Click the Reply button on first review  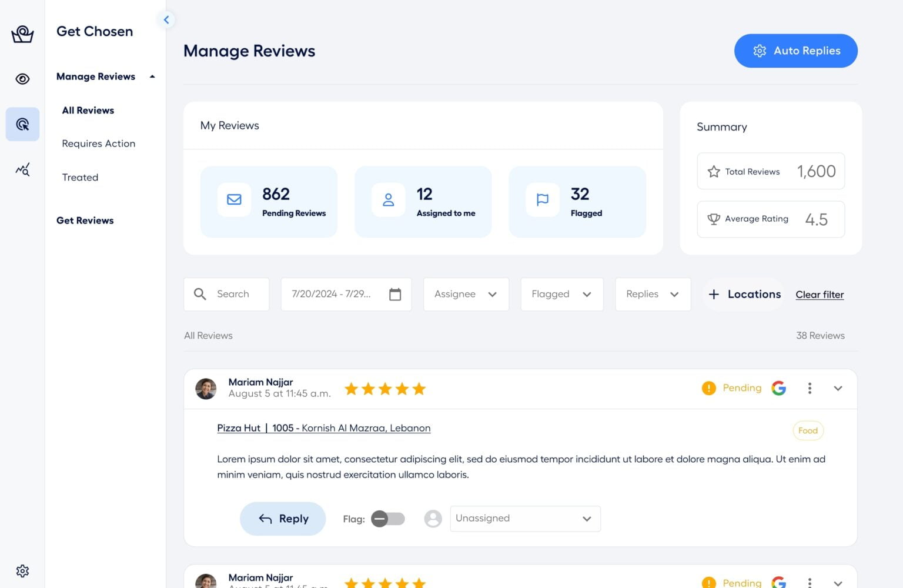283,519
